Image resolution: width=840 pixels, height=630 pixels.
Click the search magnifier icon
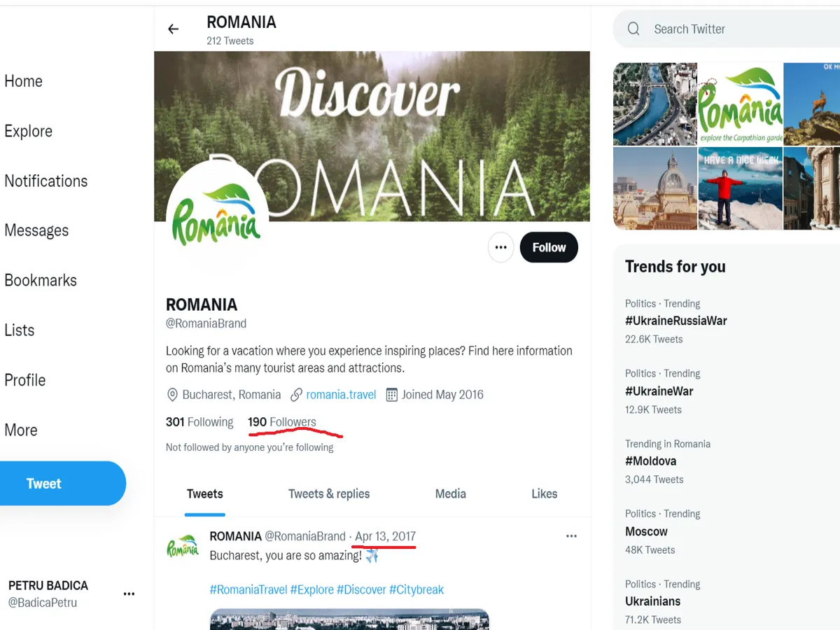[x=633, y=29]
